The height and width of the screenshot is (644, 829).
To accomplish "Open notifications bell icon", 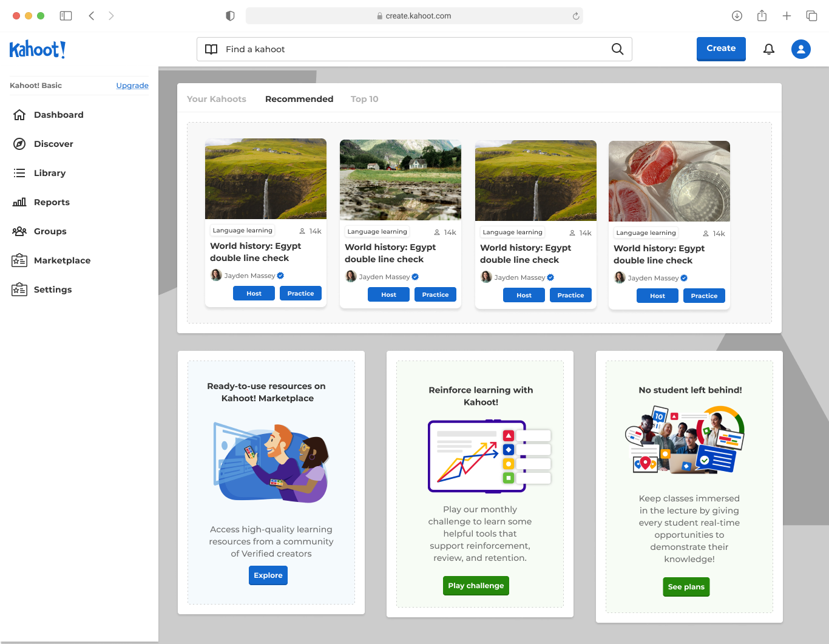I will [x=769, y=49].
